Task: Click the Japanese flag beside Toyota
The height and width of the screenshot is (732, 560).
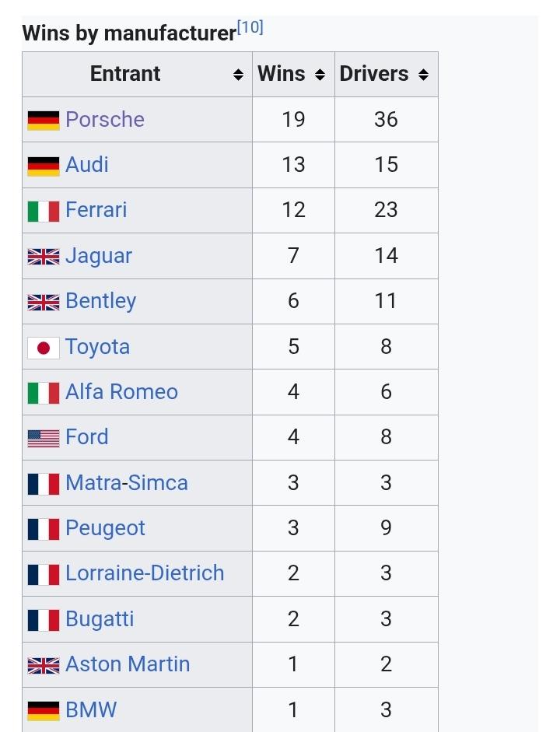Action: click(44, 348)
